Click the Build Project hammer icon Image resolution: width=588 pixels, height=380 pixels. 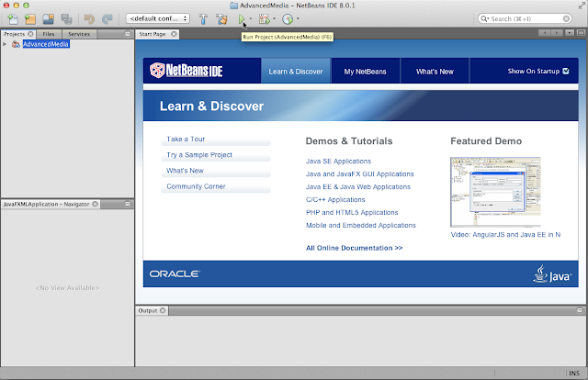[x=203, y=18]
